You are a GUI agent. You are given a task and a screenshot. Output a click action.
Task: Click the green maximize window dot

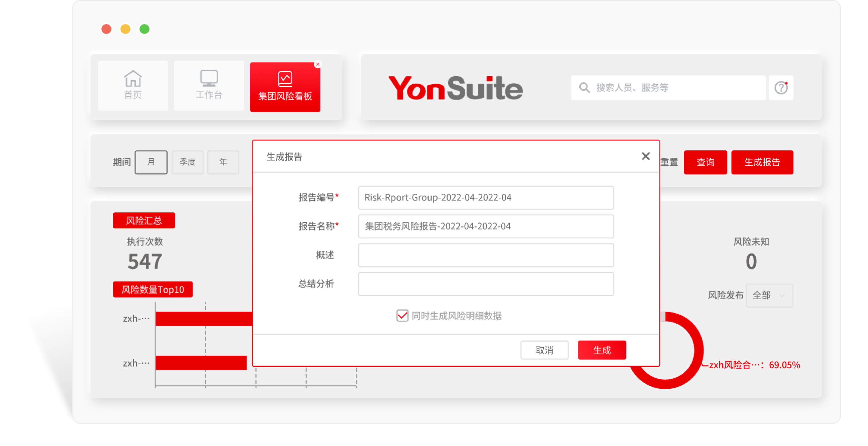point(145,29)
